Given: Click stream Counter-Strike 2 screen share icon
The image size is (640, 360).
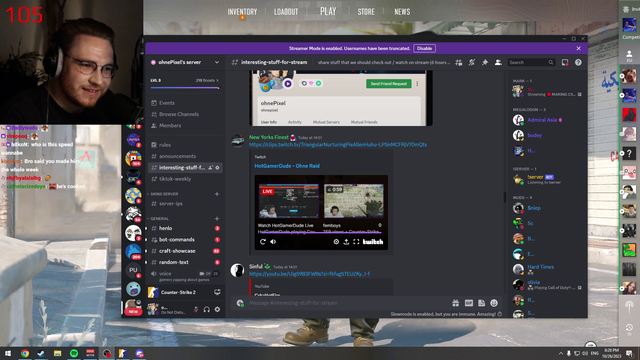Looking at the screenshot, I should coord(217,292).
